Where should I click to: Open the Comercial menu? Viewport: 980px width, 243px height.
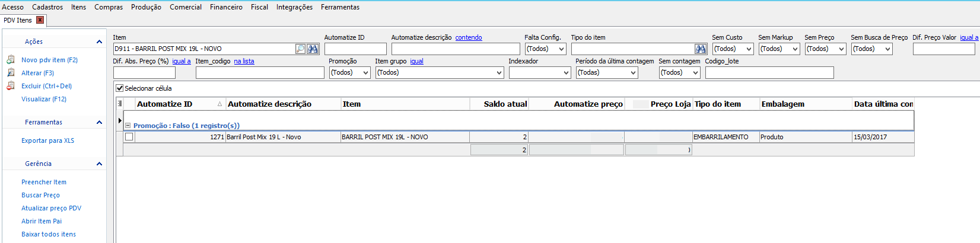click(x=186, y=7)
